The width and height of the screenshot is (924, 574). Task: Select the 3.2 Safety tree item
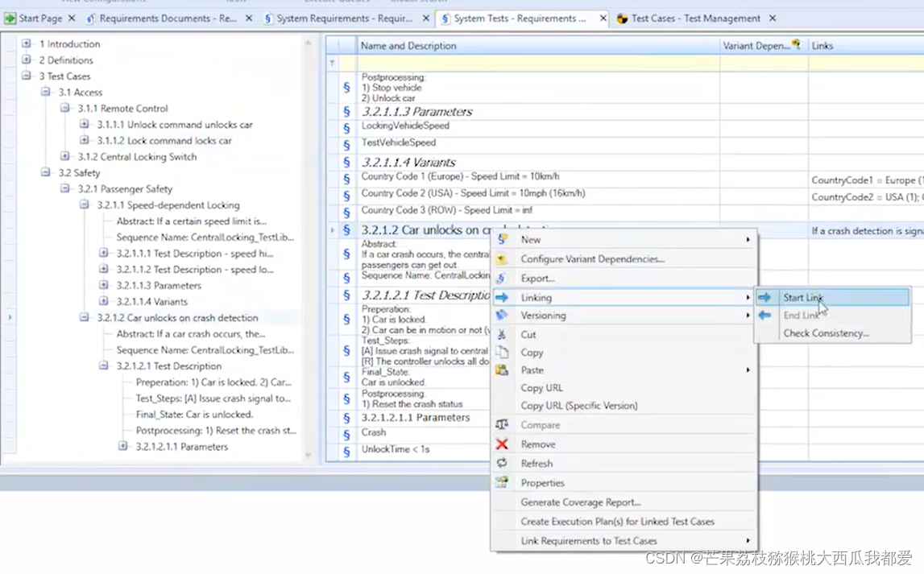coord(79,172)
